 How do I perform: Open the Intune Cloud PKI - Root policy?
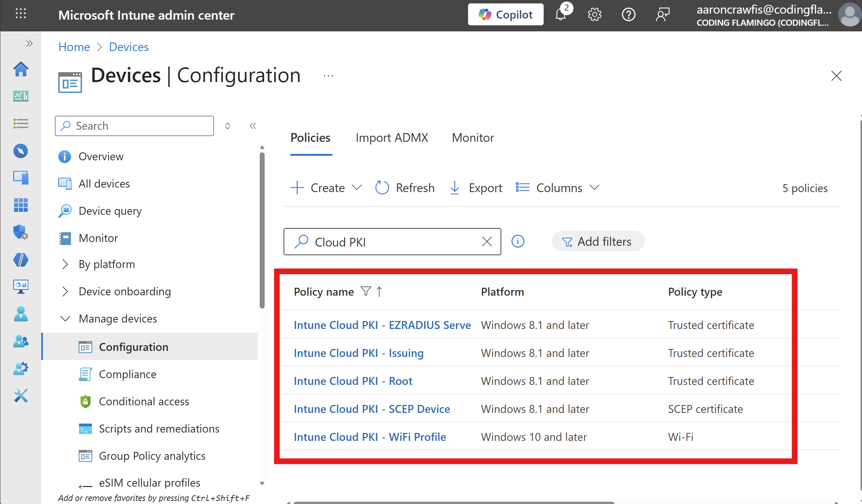pyautogui.click(x=353, y=381)
